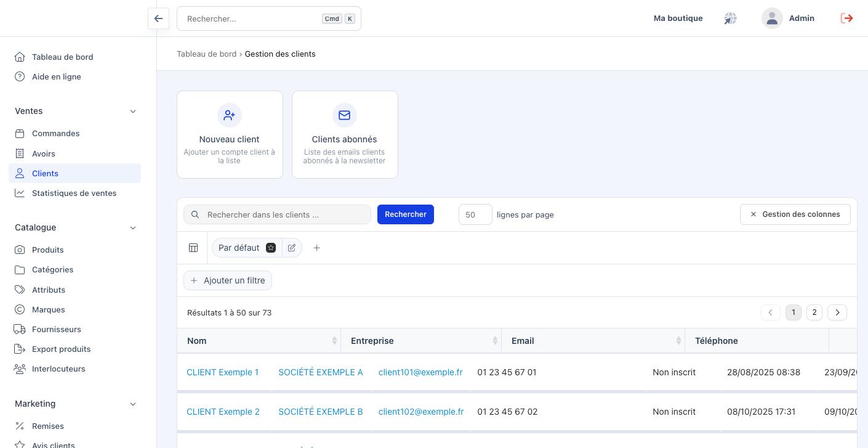Viewport: 868px width, 448px height.
Task: Open CLIENT Exemple 1 link
Action: [223, 372]
